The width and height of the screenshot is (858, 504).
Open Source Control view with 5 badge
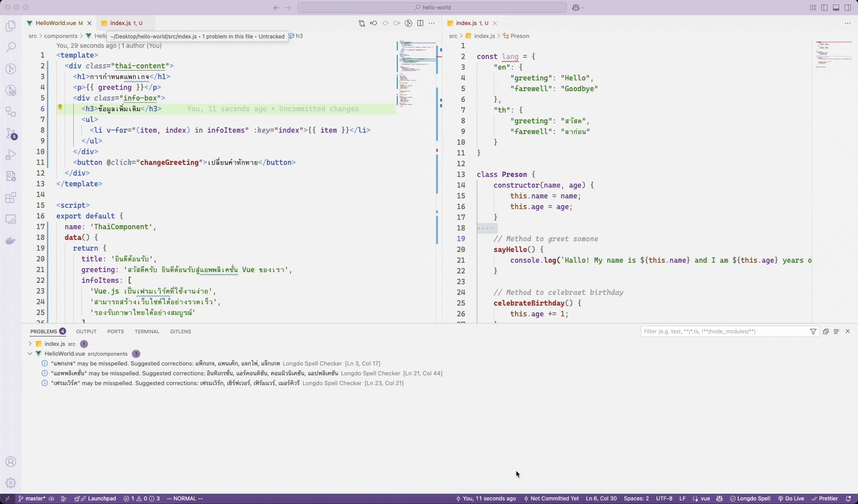tap(11, 134)
